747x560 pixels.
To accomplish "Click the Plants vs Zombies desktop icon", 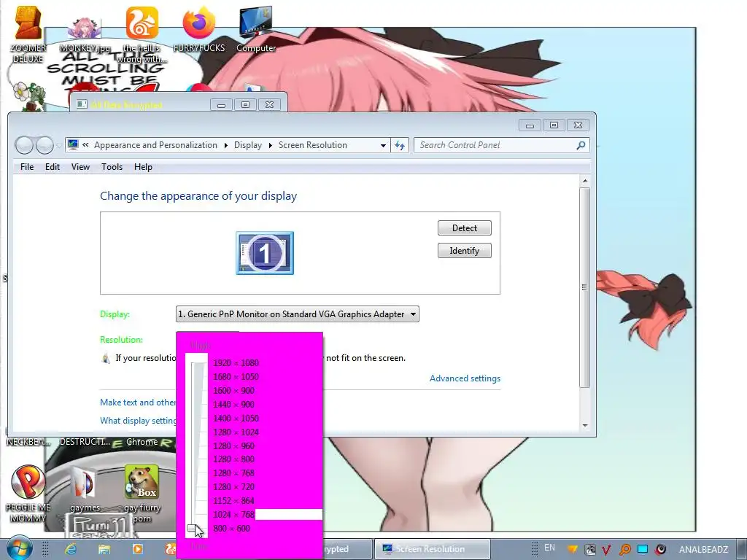I will (28, 96).
